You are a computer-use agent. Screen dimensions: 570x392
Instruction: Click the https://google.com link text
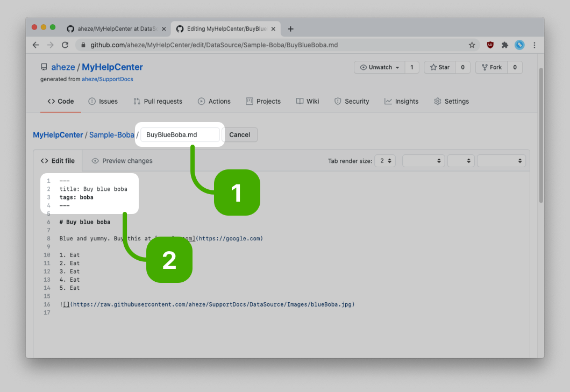click(230, 239)
